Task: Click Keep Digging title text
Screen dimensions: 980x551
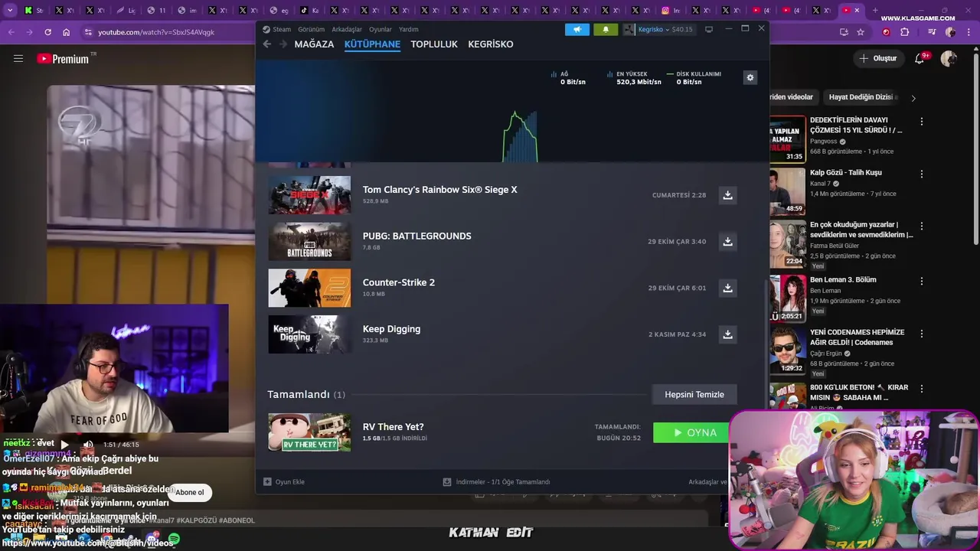Action: (391, 329)
